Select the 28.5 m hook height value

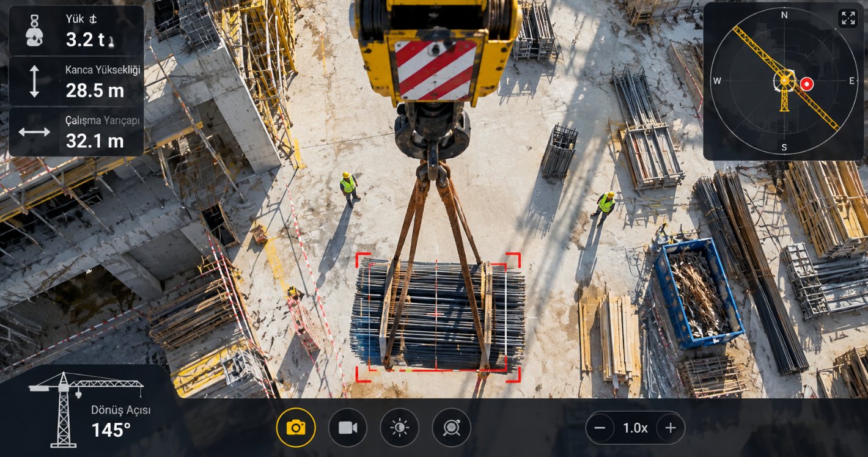95,90
